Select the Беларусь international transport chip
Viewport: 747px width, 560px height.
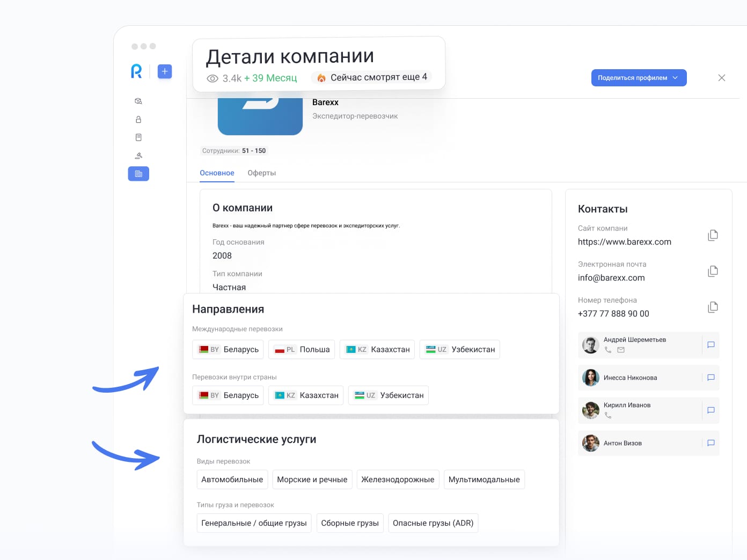228,349
